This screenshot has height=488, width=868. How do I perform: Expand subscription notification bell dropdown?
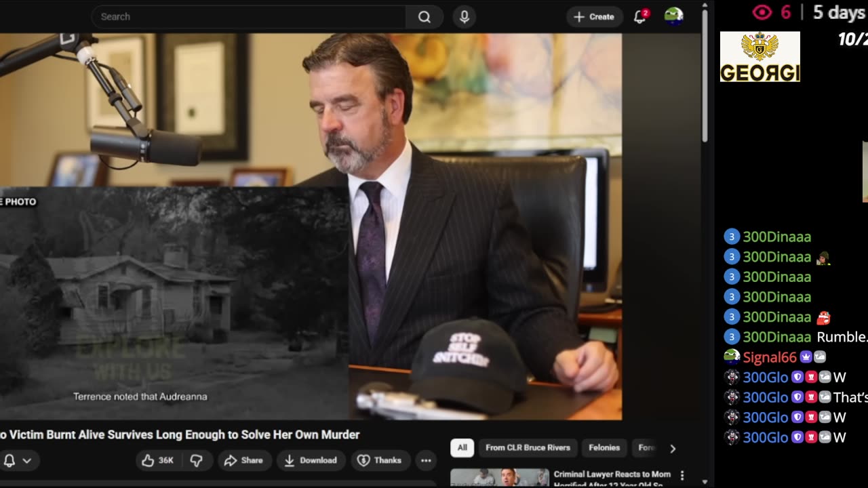tap(18, 460)
